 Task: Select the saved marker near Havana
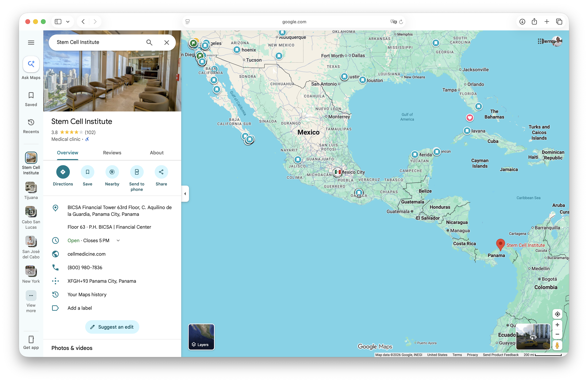coord(467,131)
